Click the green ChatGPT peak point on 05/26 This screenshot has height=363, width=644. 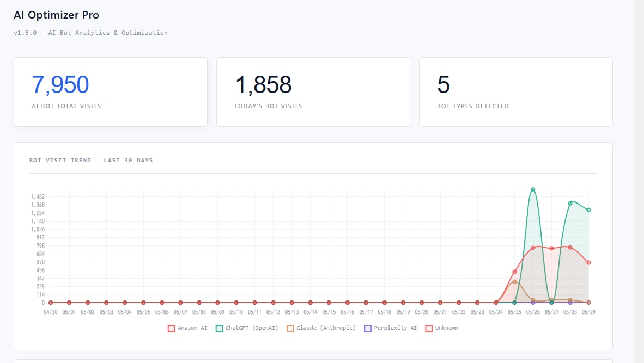tap(533, 189)
